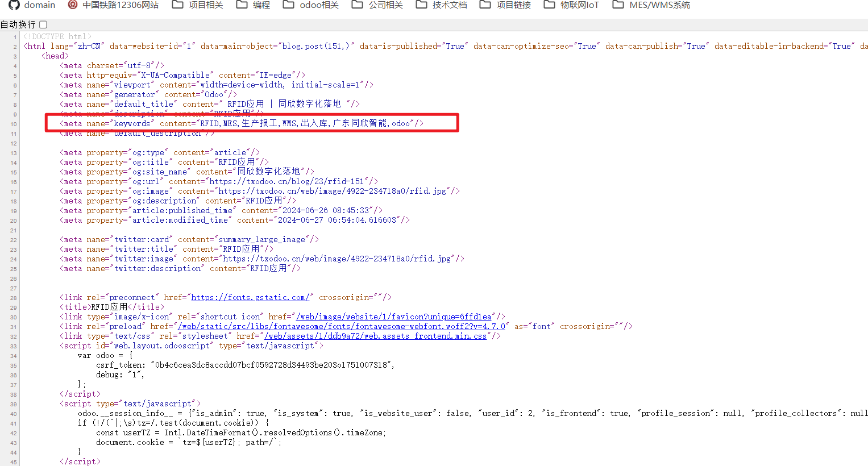This screenshot has height=466, width=868.
Task: Open the web.assets_frontend.min.css link
Action: coord(375,336)
